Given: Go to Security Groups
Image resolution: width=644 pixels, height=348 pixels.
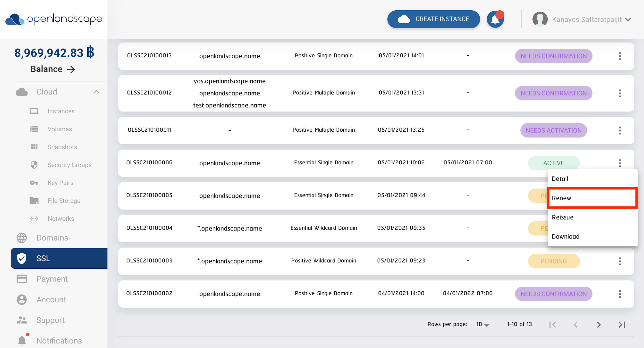Looking at the screenshot, I should [69, 165].
